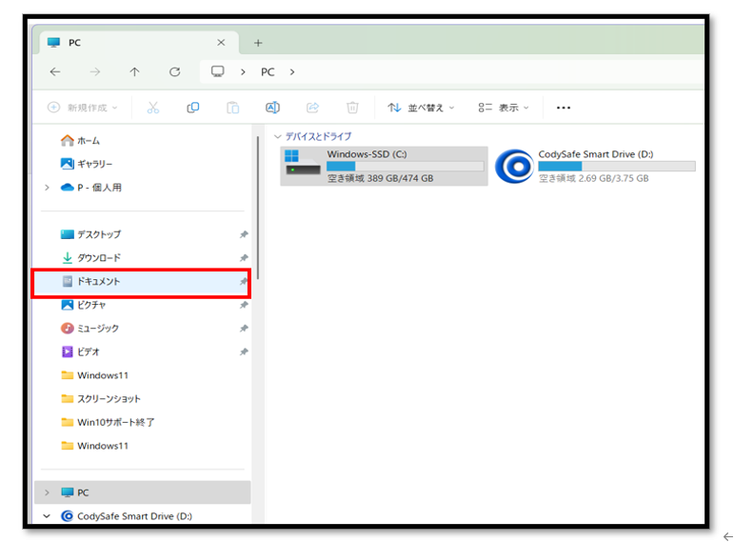Click the monitor icon in address bar
734x542 pixels.
[x=218, y=72]
